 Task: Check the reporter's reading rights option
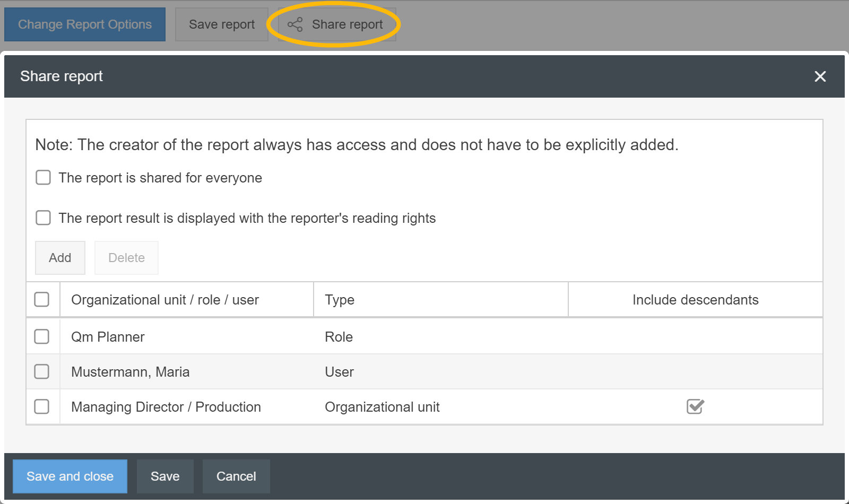44,218
